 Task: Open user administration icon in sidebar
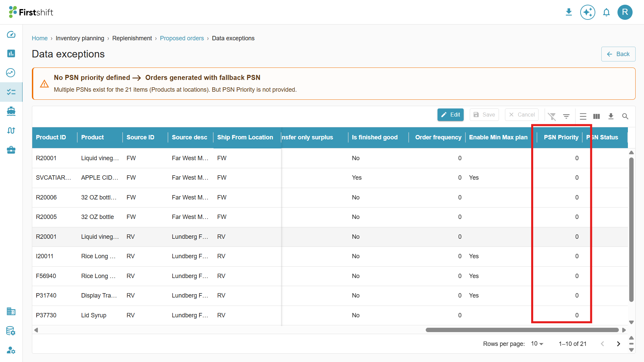(11, 350)
